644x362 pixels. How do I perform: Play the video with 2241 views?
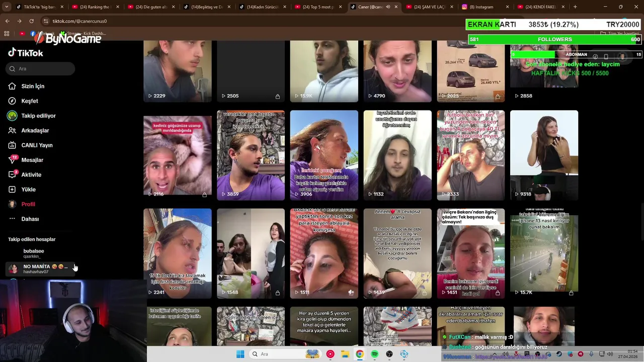point(178,253)
